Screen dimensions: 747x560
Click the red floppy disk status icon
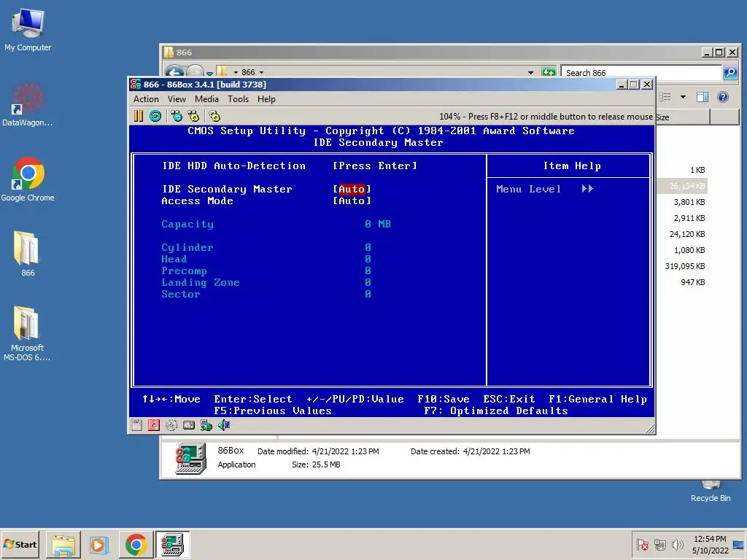point(154,425)
